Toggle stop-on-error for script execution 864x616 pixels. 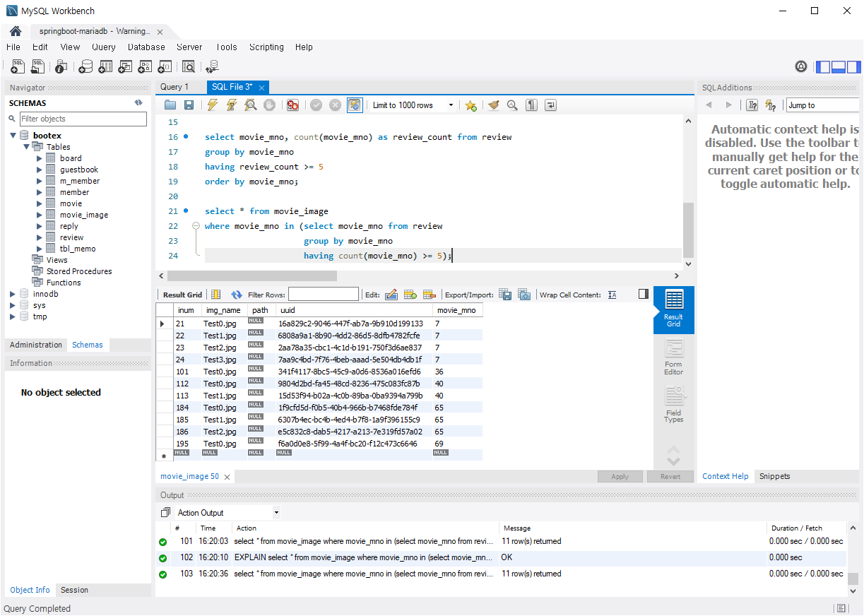tap(292, 105)
